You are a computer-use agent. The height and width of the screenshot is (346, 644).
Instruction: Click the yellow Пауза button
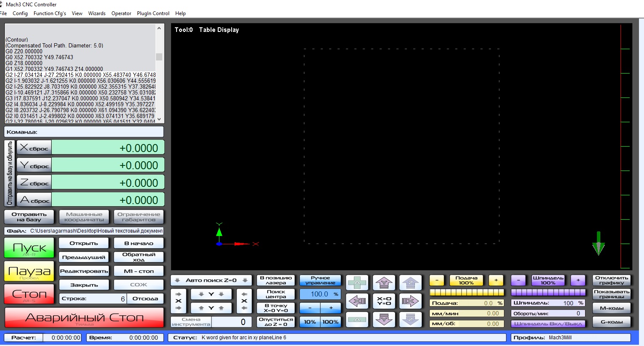[29, 271]
